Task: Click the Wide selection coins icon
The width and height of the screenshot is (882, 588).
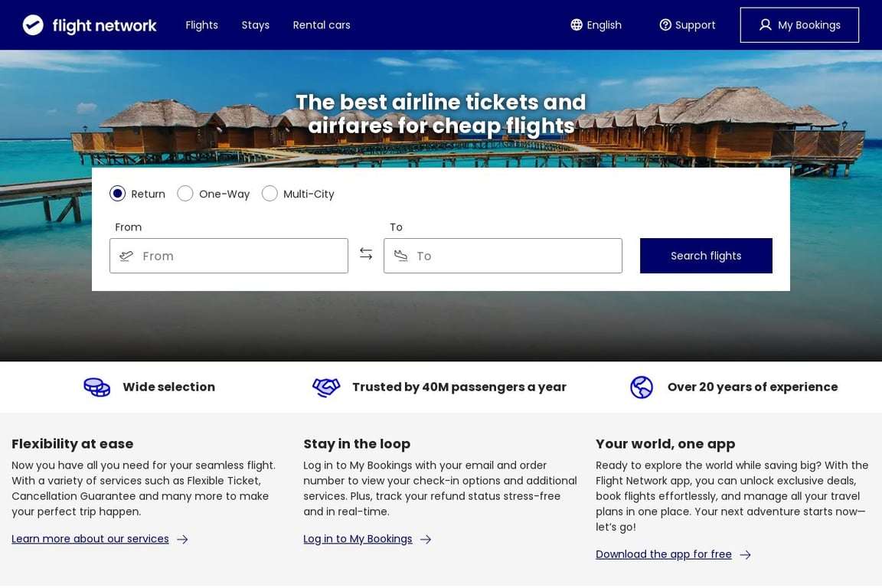Action: (x=96, y=387)
